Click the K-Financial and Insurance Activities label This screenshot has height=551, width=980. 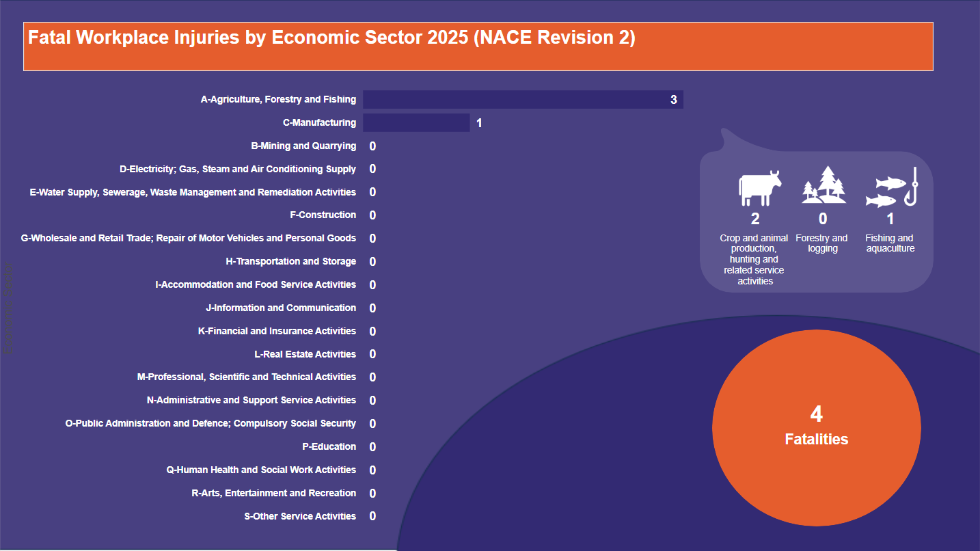coord(277,331)
